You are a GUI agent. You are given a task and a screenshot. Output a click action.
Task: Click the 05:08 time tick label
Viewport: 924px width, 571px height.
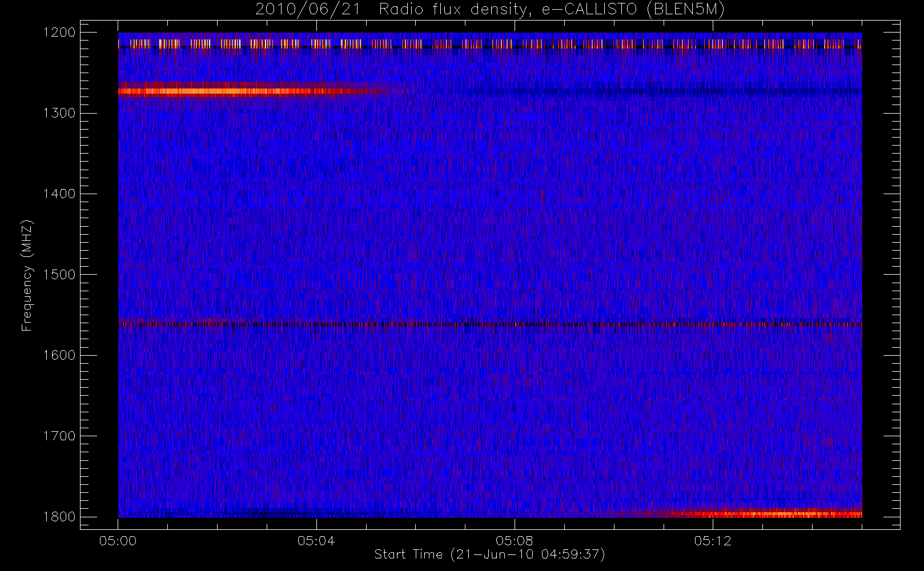[514, 541]
